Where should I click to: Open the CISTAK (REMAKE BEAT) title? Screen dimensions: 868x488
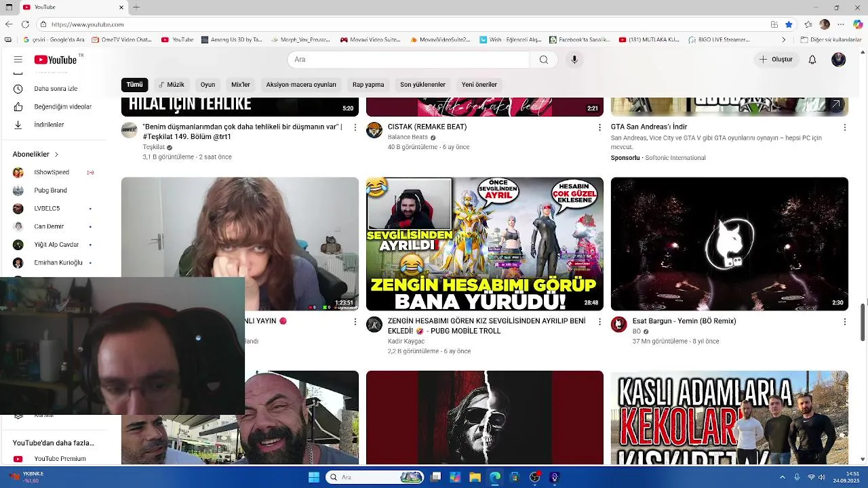427,127
